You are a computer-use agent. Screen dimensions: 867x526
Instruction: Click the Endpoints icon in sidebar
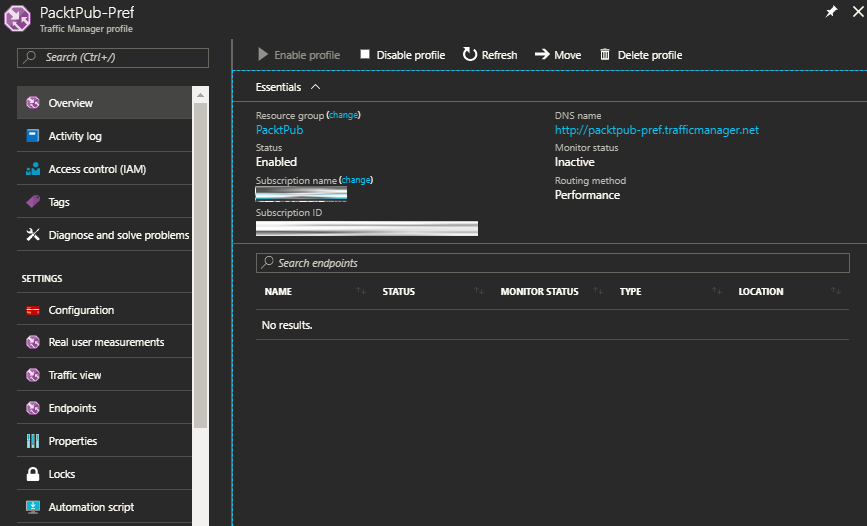pyautogui.click(x=33, y=408)
